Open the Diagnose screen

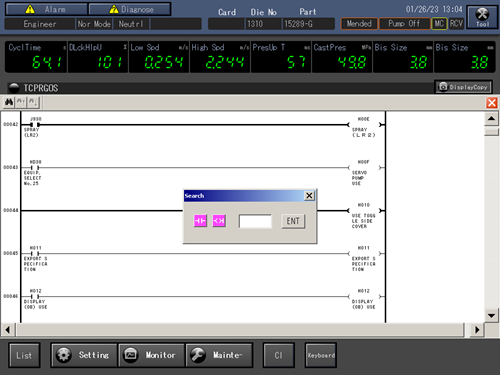(130, 9)
